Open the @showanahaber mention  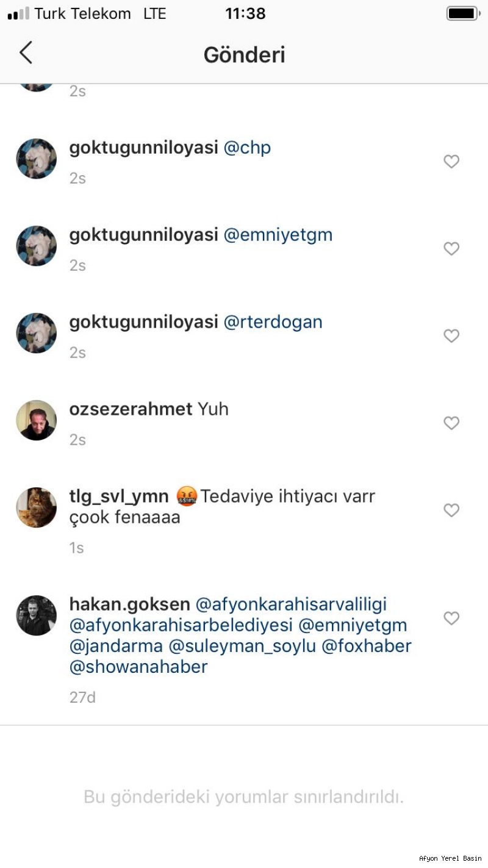138,667
